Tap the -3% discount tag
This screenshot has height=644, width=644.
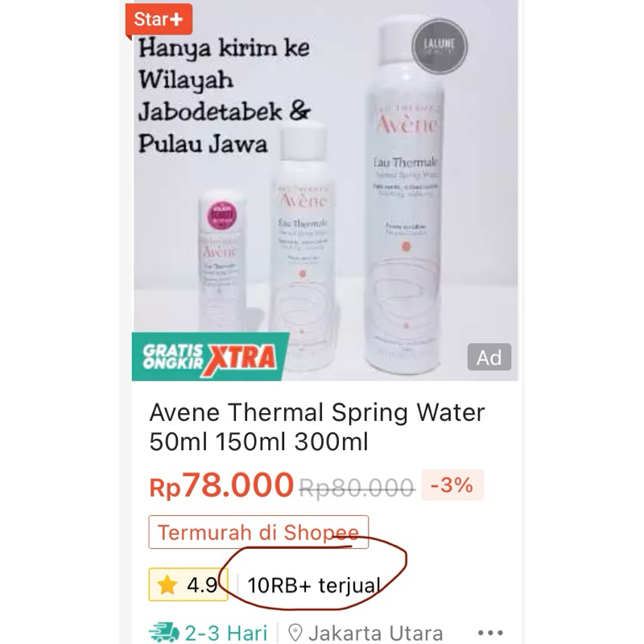pyautogui.click(x=452, y=485)
